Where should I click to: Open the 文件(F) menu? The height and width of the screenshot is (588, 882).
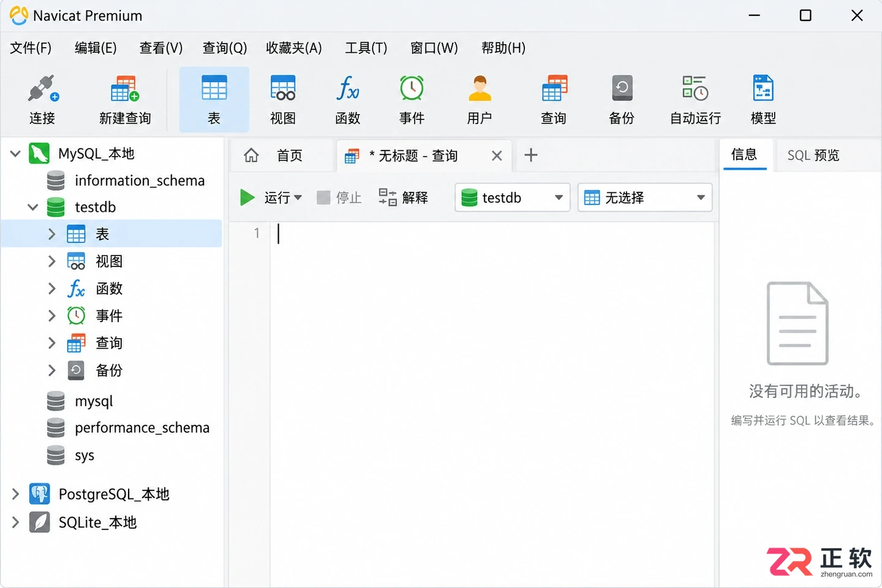click(x=31, y=48)
